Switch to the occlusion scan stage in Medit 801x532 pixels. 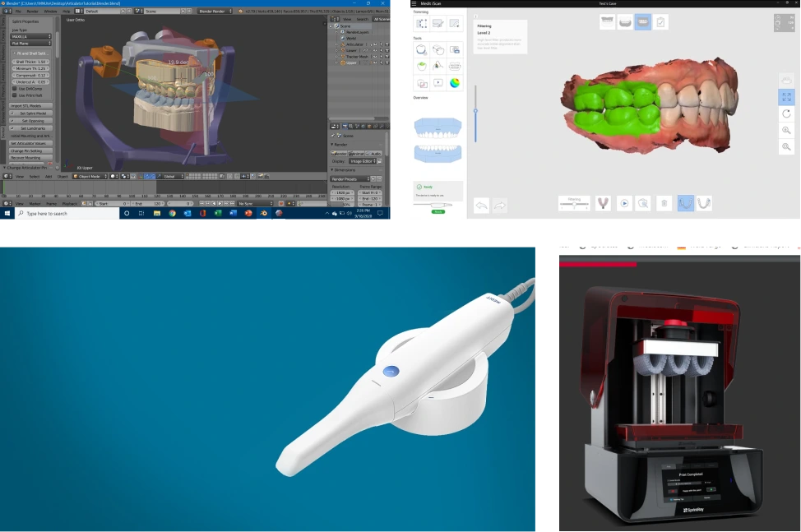pyautogui.click(x=642, y=22)
